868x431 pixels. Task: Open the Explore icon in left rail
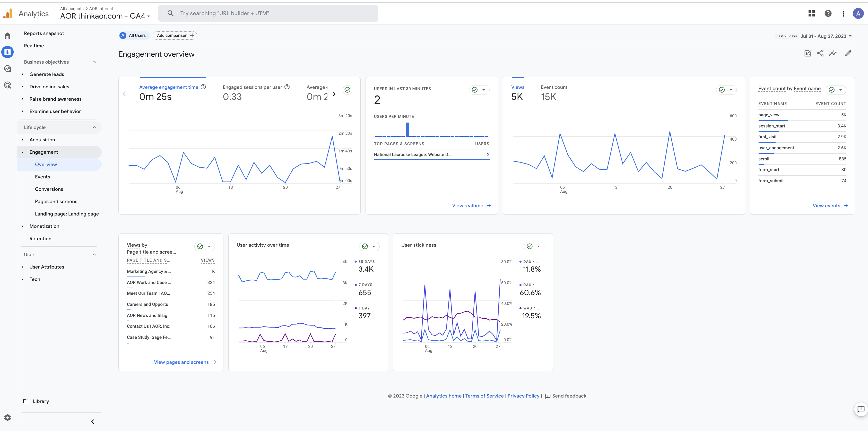(x=7, y=68)
